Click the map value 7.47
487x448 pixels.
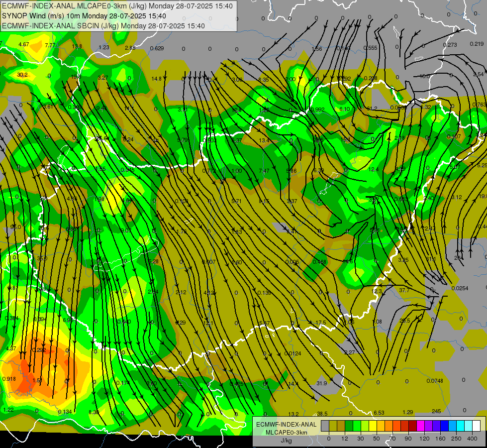[264, 171]
